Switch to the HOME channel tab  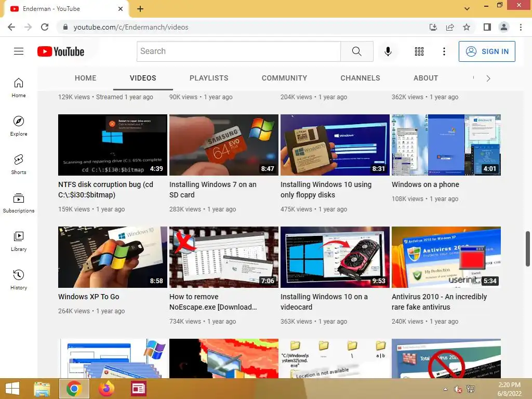click(x=86, y=78)
